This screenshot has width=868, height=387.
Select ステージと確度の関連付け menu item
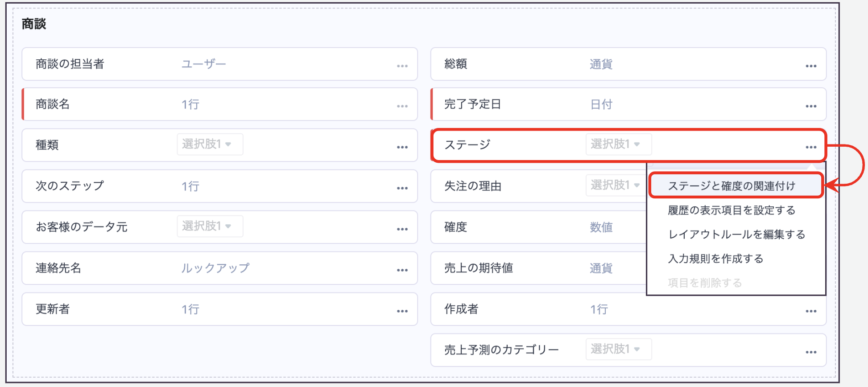(x=732, y=186)
